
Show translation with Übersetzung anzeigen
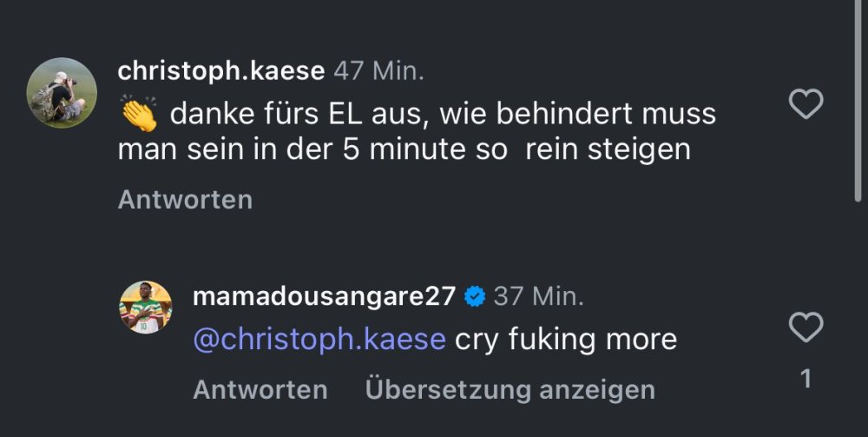click(510, 390)
